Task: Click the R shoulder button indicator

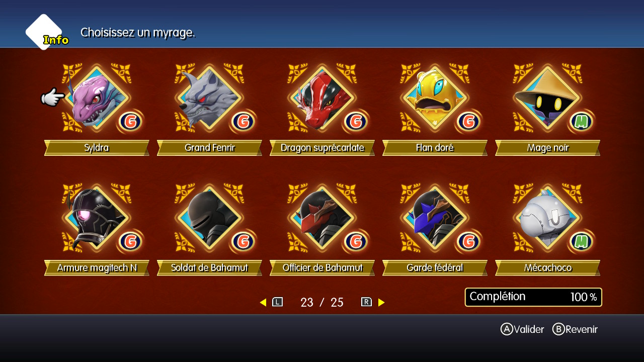Action: pos(366,302)
